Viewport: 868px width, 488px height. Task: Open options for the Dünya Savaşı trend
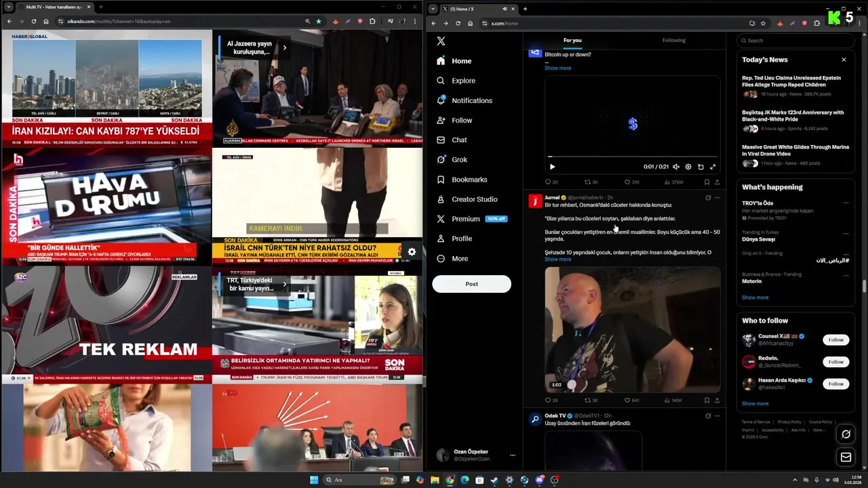coord(846,233)
